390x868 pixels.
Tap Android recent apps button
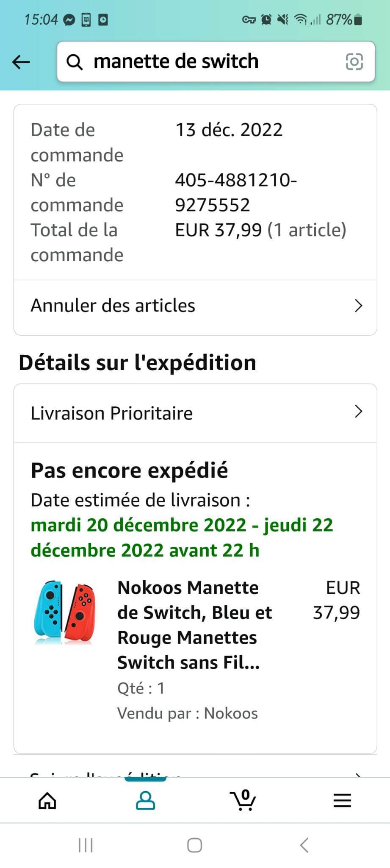click(x=86, y=845)
